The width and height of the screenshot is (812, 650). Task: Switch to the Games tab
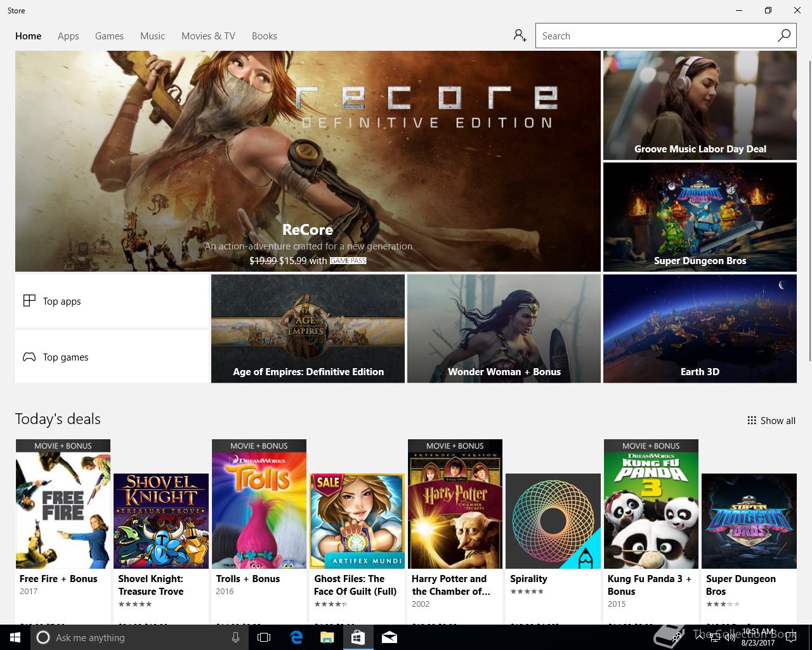tap(109, 36)
